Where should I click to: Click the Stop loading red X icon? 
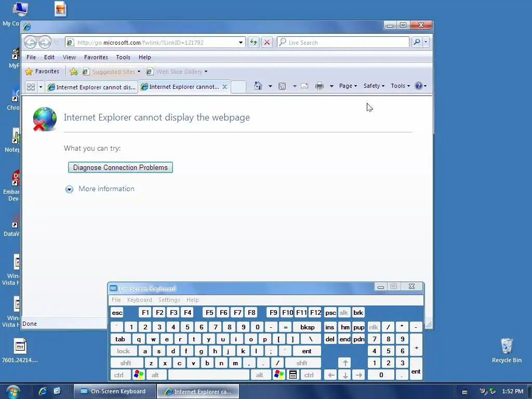pyautogui.click(x=267, y=42)
